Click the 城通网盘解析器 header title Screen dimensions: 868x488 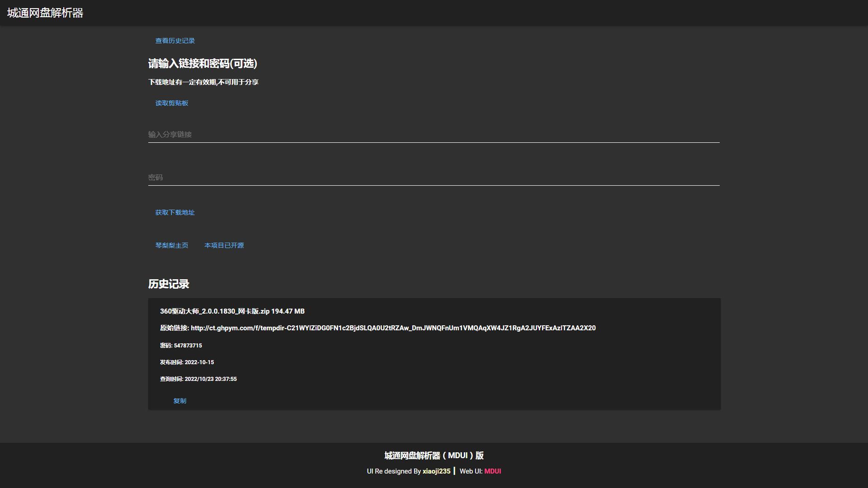(45, 13)
